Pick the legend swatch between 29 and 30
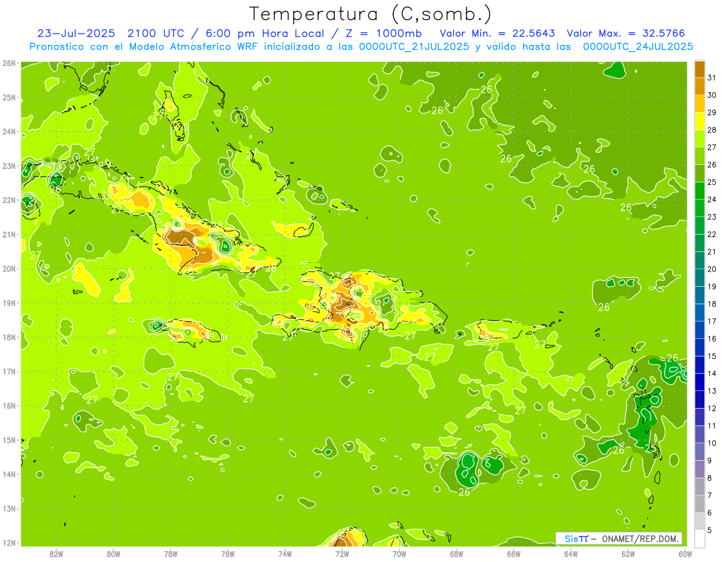This screenshot has height=562, width=728. coord(699,104)
